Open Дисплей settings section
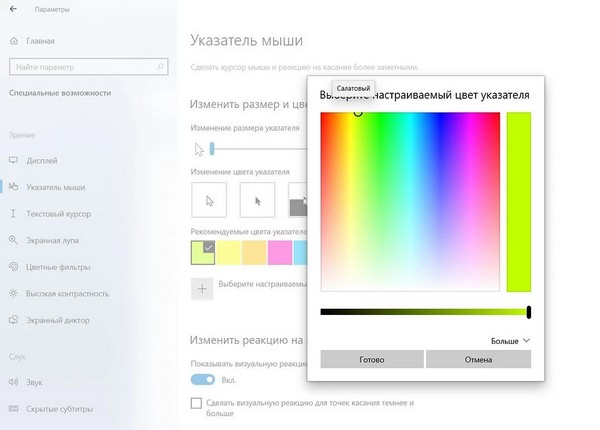 (x=42, y=160)
